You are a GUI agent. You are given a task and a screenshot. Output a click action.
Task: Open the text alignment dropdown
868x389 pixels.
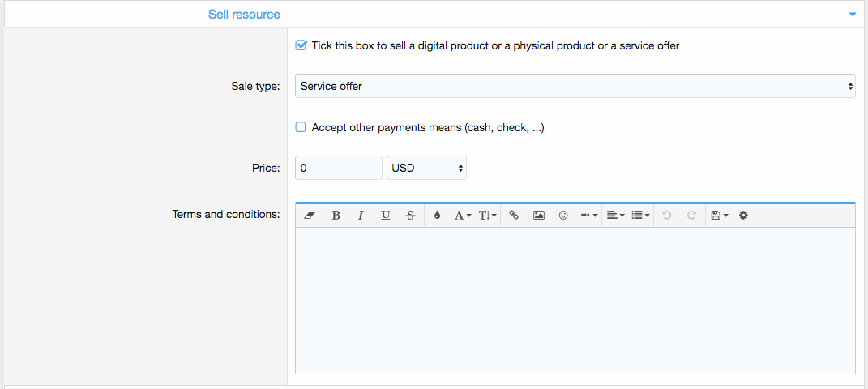click(x=615, y=216)
